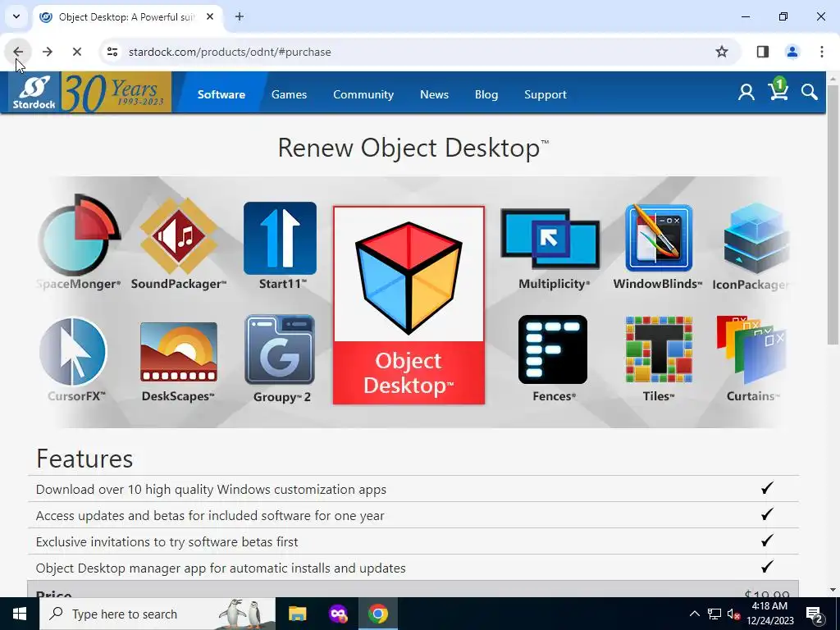The width and height of the screenshot is (840, 630).
Task: Select the Groupy 2 icon
Action: point(280,349)
